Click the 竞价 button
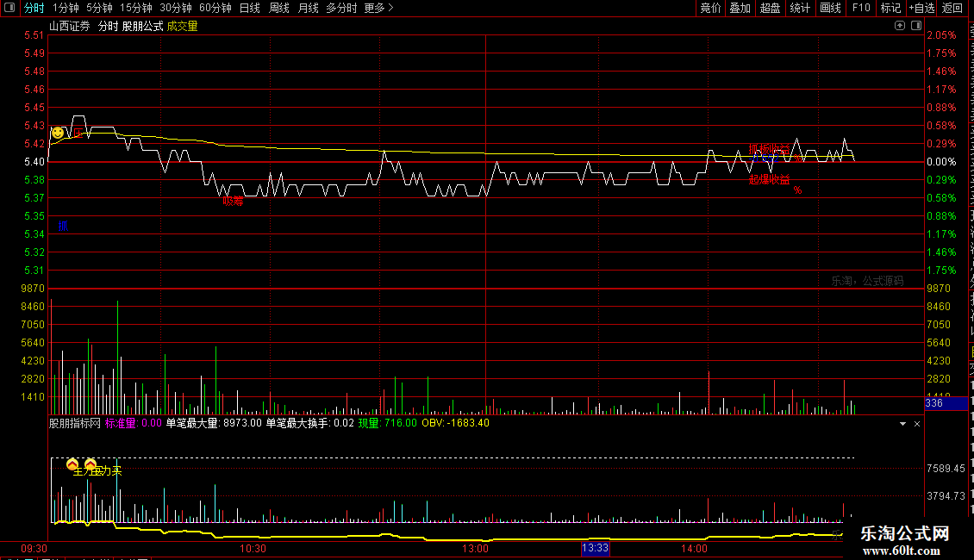The width and height of the screenshot is (974, 560). click(710, 8)
